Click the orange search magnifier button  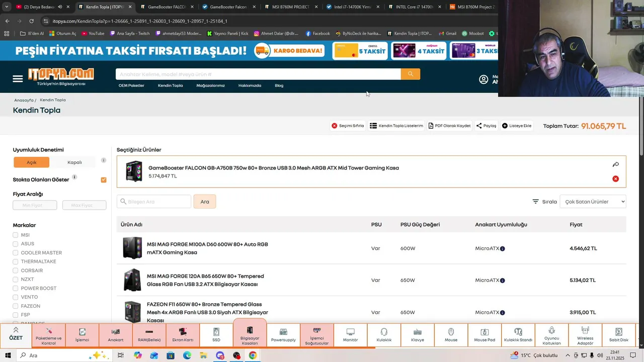[x=411, y=74]
